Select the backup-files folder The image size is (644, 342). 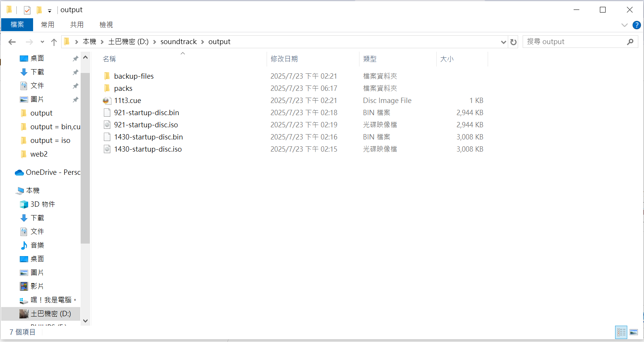[134, 76]
